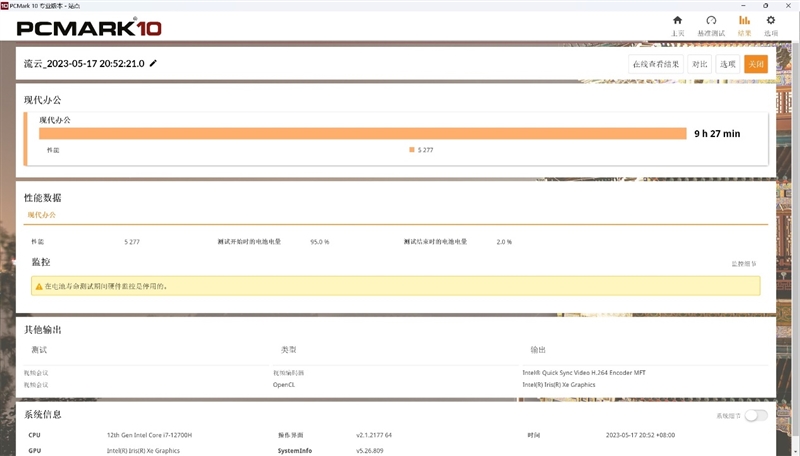Click the 12th Gen Intel Core i7-12700H value

click(x=149, y=435)
